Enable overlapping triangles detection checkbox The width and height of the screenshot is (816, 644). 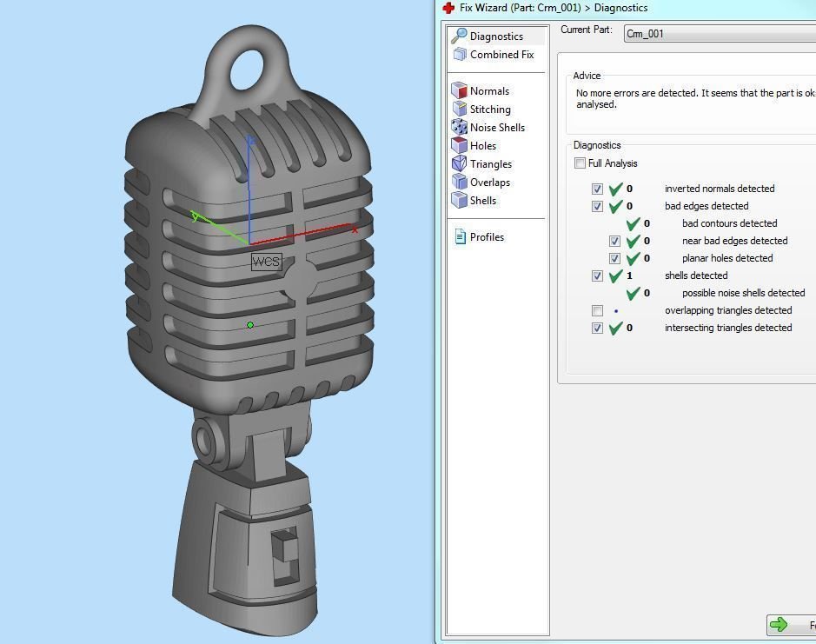pos(597,310)
